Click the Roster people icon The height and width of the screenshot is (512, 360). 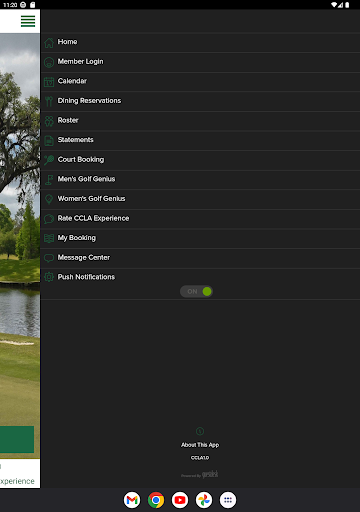(x=49, y=121)
